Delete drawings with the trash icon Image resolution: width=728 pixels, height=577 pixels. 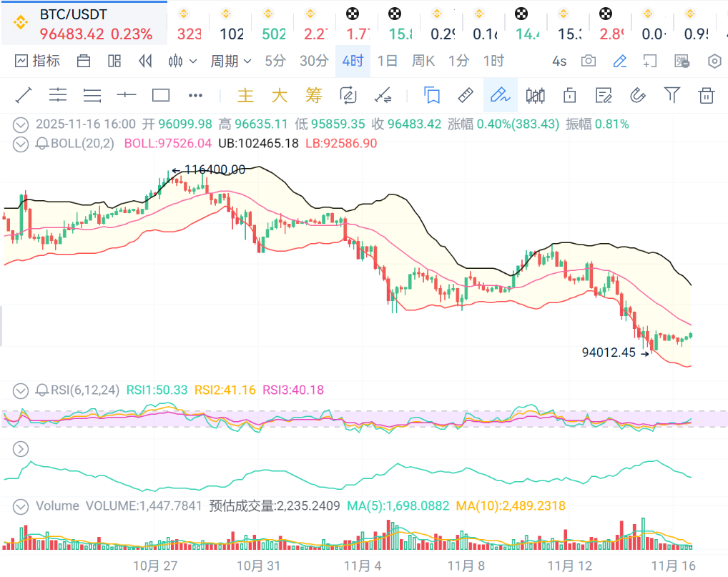[707, 95]
